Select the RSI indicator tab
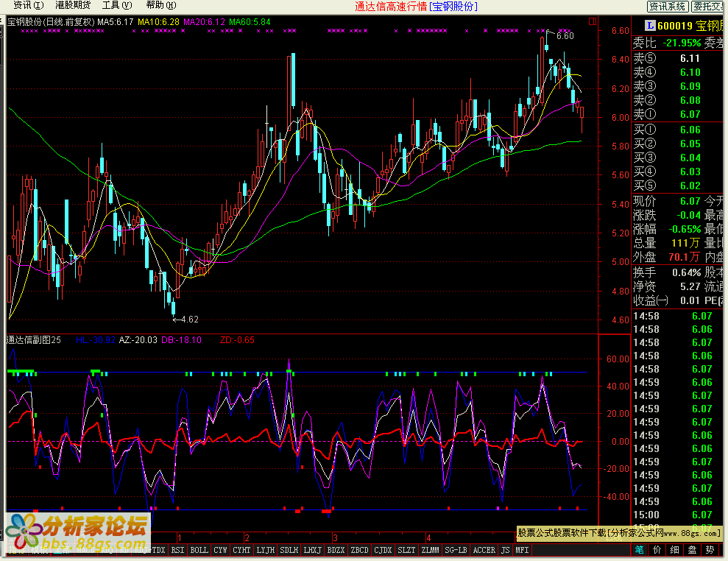The height and width of the screenshot is (561, 728). pos(177,550)
